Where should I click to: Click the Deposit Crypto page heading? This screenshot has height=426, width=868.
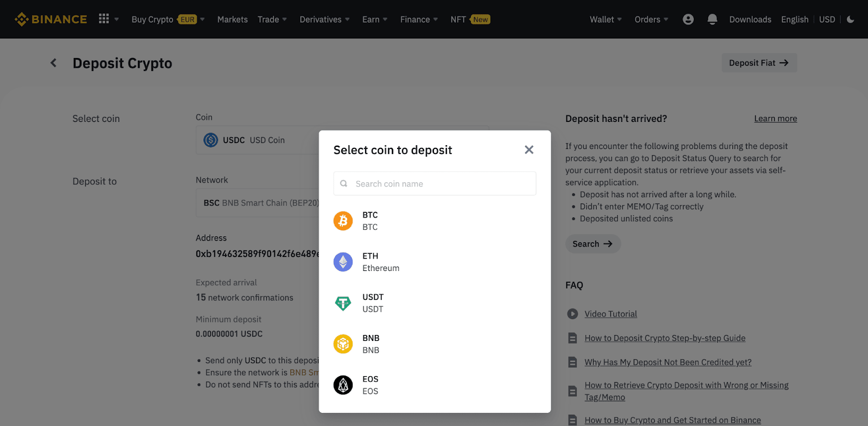122,63
